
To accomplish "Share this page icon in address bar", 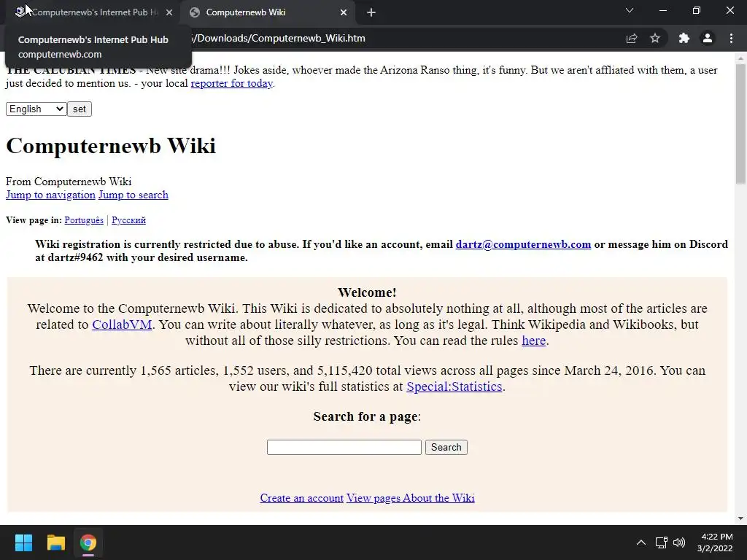I will [631, 39].
